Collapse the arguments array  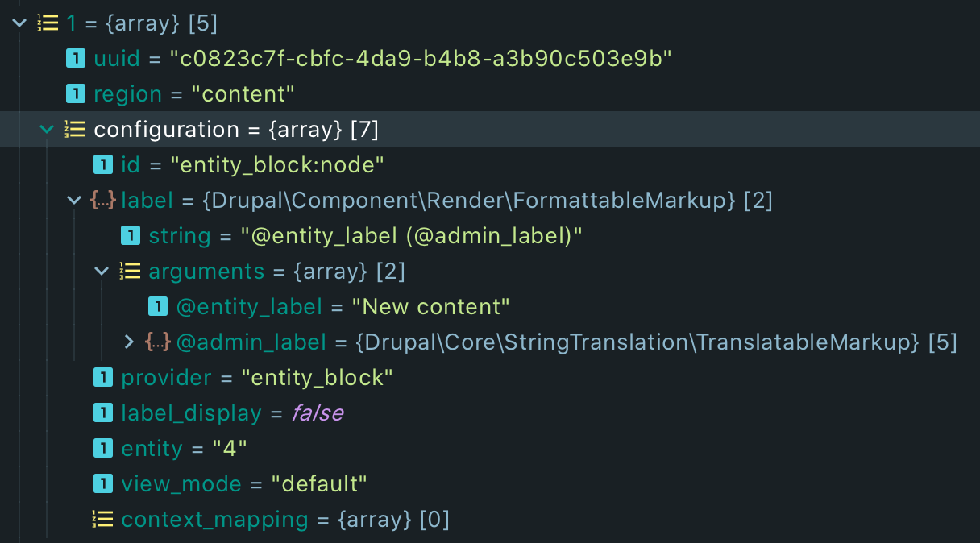coord(102,271)
